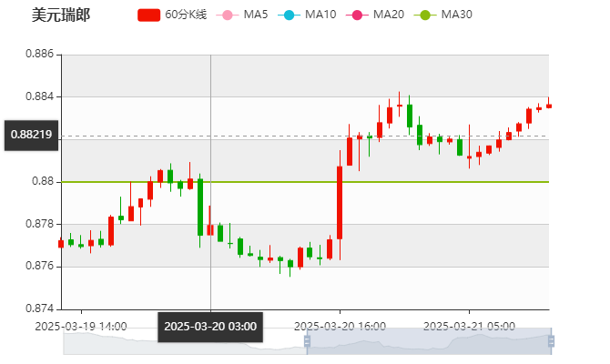Click the dark unselected area of zoom slider
Viewport: 610px width, 364px height.
click(x=182, y=342)
